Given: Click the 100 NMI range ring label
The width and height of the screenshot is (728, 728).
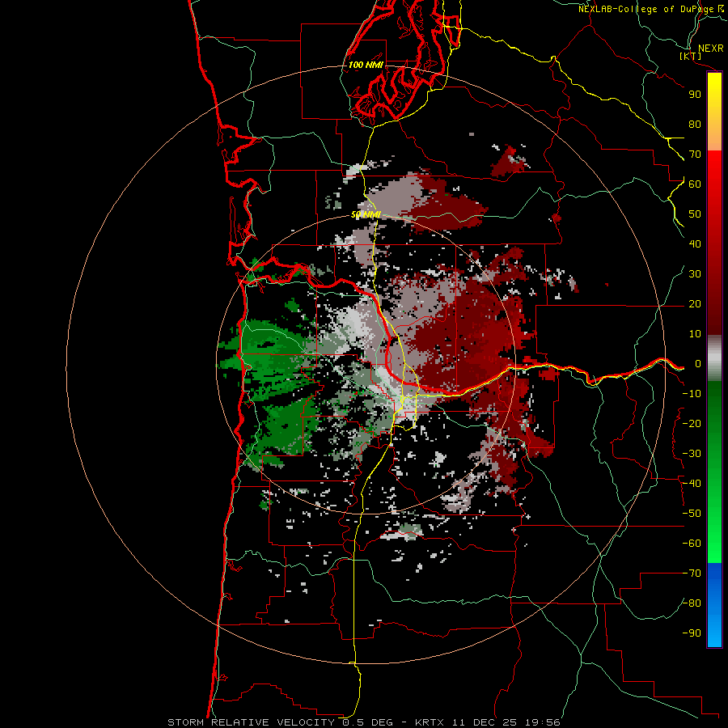Looking at the screenshot, I should pyautogui.click(x=366, y=65).
